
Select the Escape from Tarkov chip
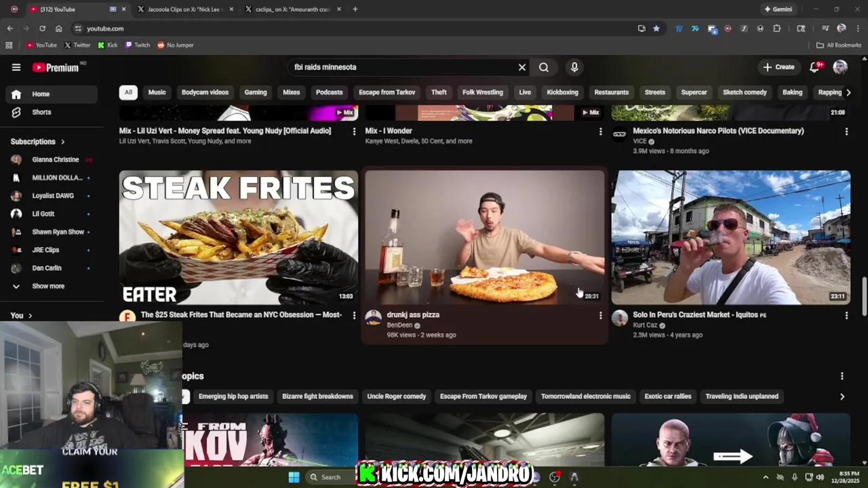(x=387, y=92)
